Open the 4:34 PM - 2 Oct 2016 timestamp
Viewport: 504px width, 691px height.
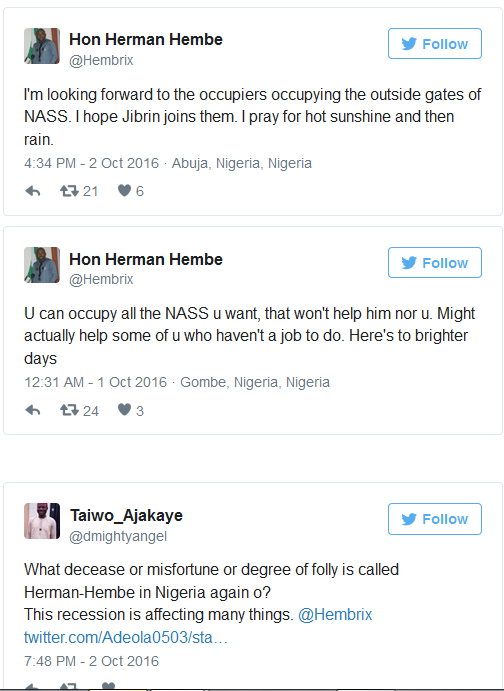click(x=91, y=163)
